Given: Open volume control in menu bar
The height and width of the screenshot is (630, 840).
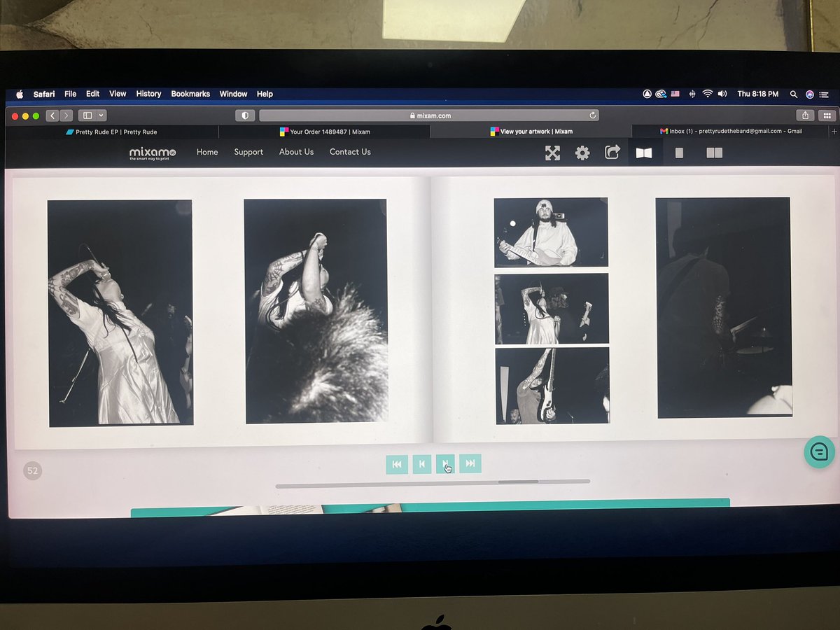Looking at the screenshot, I should (x=722, y=94).
